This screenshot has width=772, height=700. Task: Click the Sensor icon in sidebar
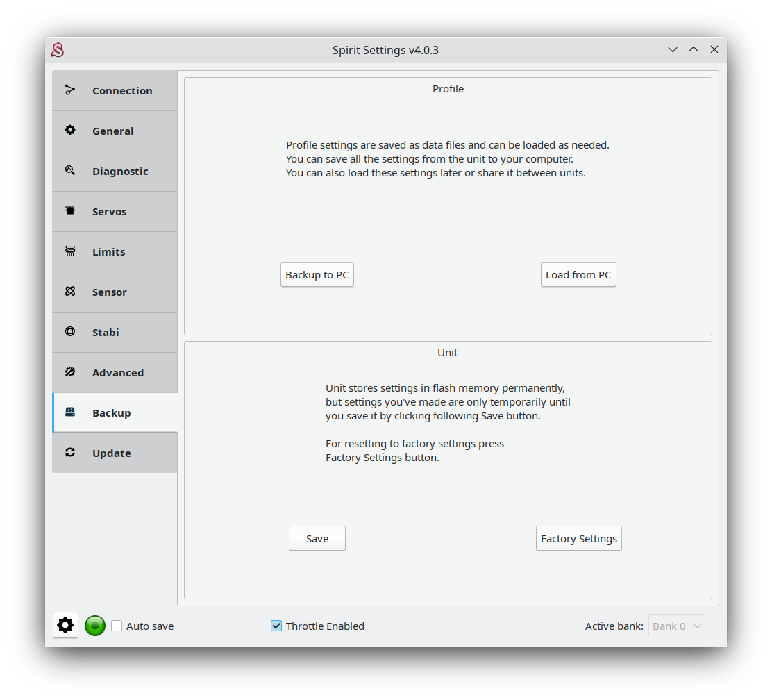tap(70, 292)
